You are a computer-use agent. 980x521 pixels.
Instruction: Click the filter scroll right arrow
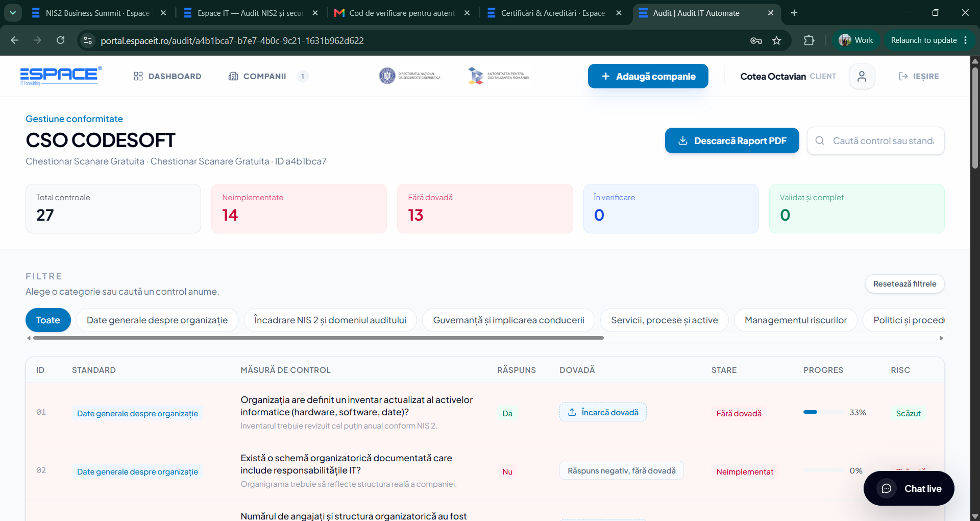(x=941, y=338)
